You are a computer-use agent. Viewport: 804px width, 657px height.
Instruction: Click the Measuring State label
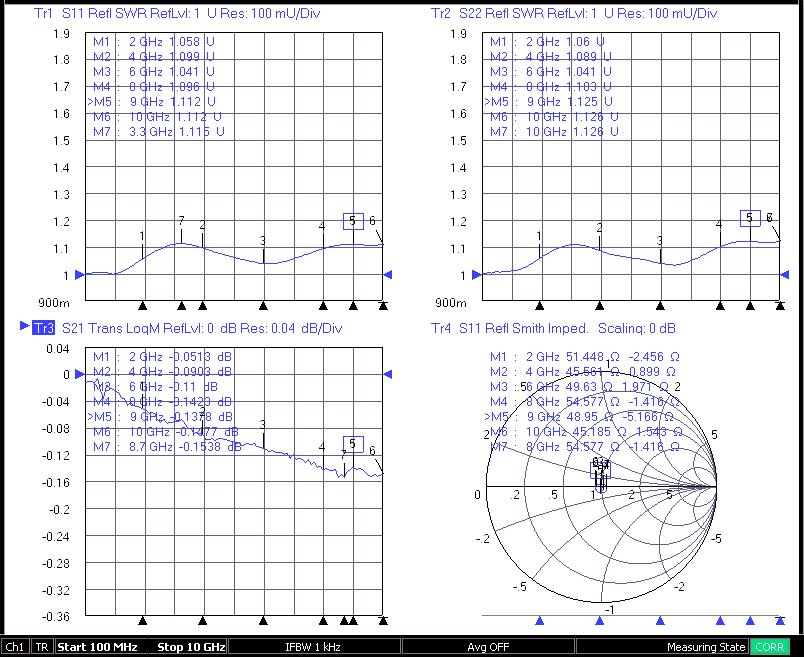click(706, 647)
